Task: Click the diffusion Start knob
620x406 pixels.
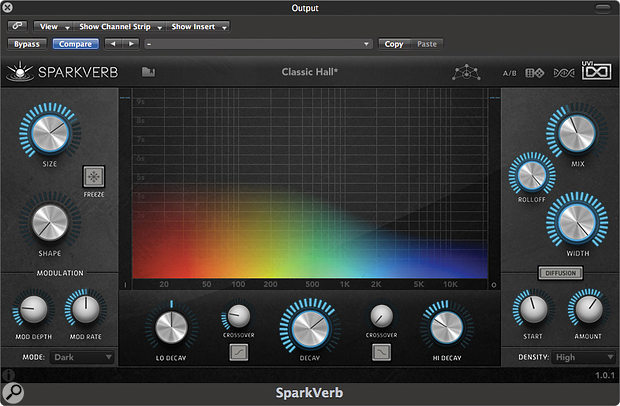Action: pyautogui.click(x=533, y=309)
